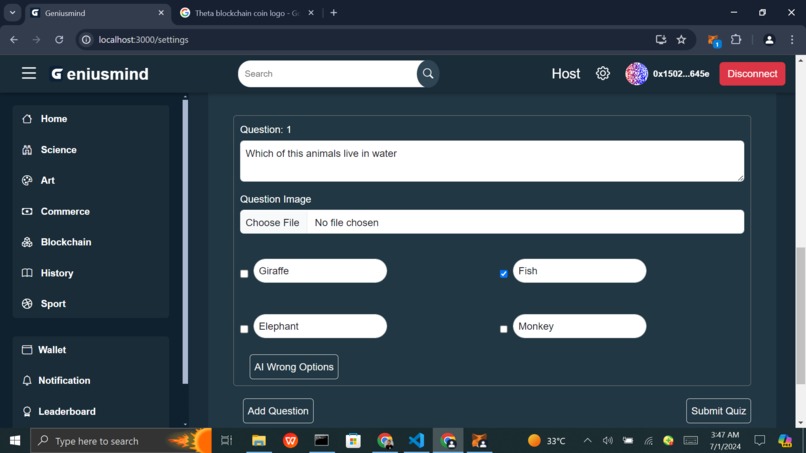Image resolution: width=806 pixels, height=453 pixels.
Task: Click the History book icon
Action: click(27, 273)
